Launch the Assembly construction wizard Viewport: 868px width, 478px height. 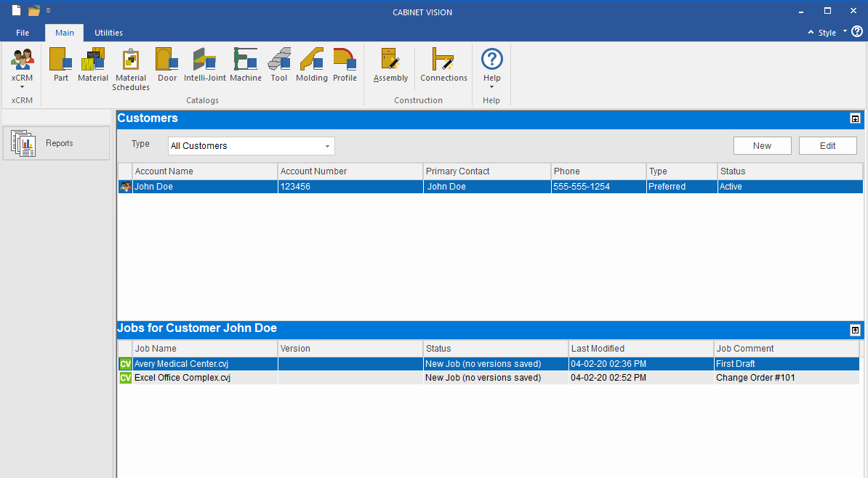pos(391,65)
